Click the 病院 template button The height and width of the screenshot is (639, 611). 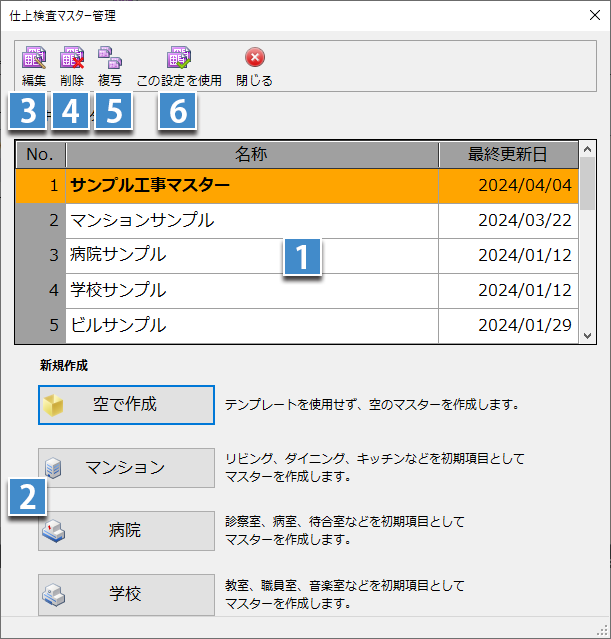(126, 531)
